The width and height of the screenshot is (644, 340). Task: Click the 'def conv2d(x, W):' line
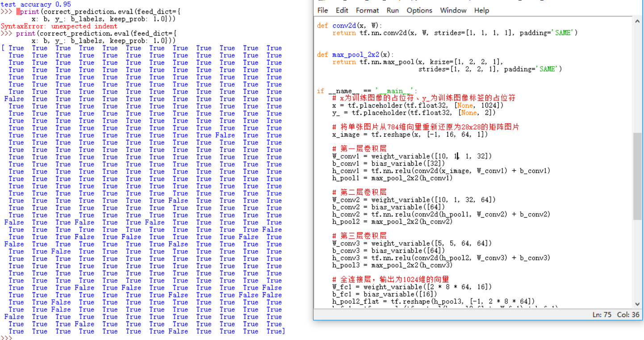350,25
